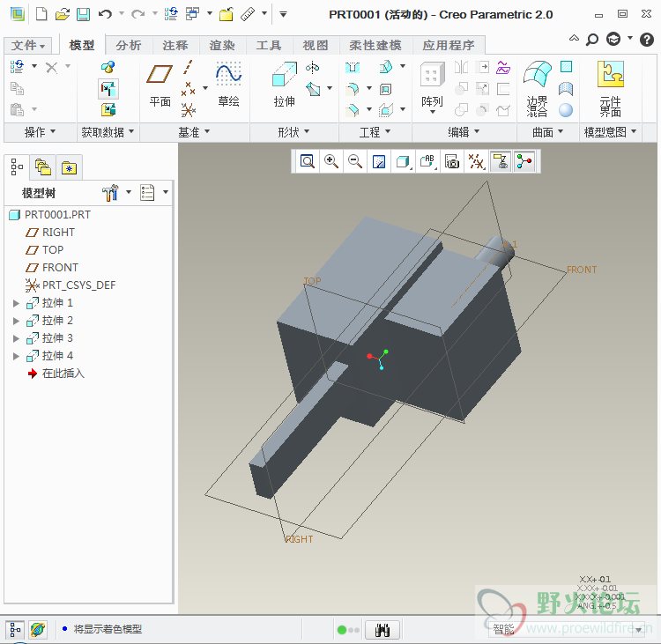The image size is (661, 644).
Task: Select the Plane (平面) datum tool
Action: [x=160, y=84]
